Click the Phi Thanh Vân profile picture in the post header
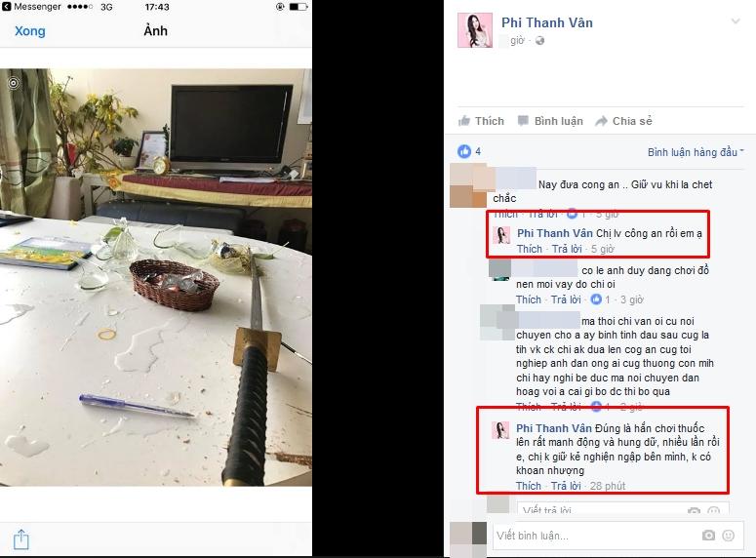The width and height of the screenshot is (756, 558). tap(475, 30)
